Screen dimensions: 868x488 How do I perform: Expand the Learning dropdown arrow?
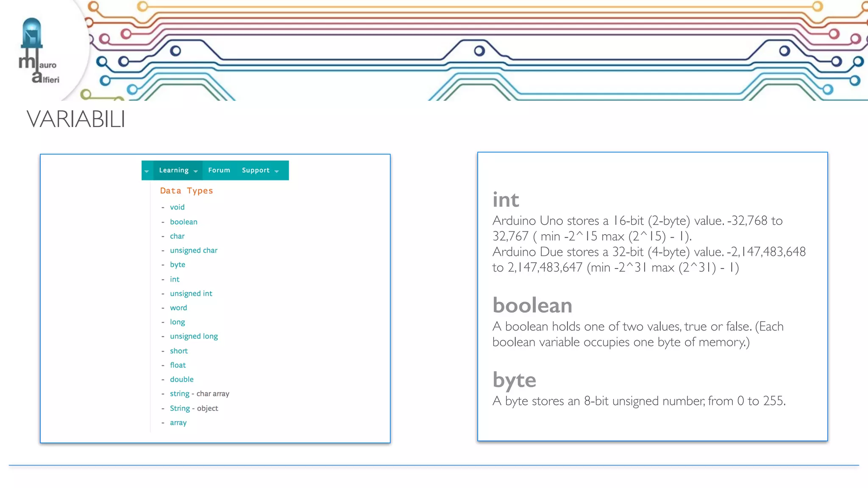point(195,171)
